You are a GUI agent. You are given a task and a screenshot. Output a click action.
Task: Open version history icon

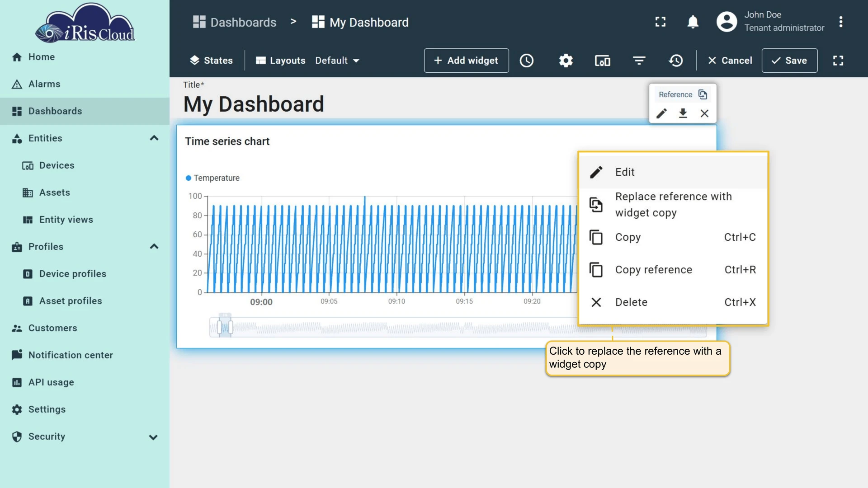(x=676, y=61)
